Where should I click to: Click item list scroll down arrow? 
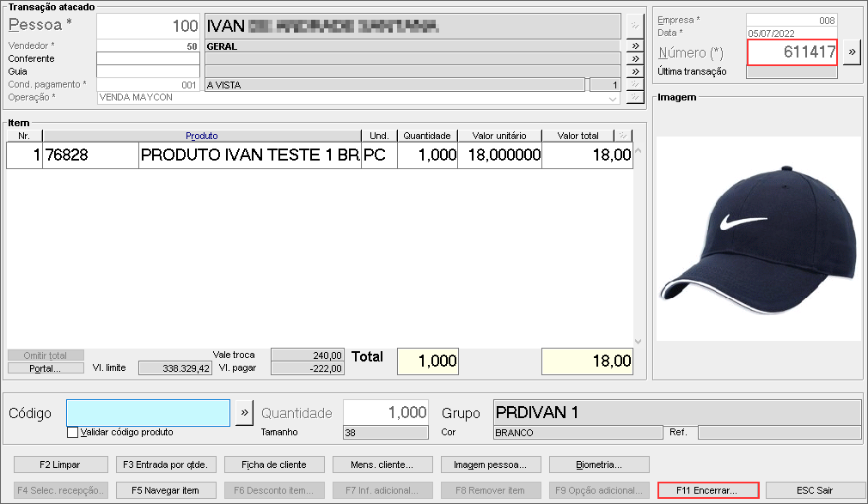point(639,342)
